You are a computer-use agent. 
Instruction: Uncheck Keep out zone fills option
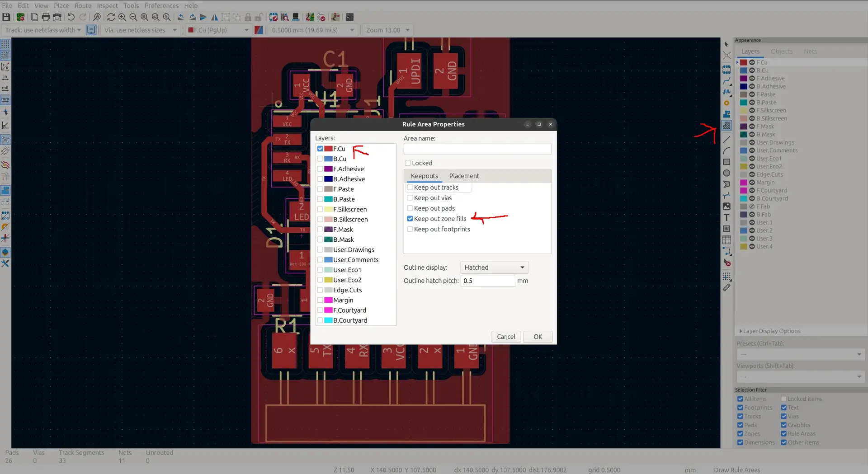tap(410, 219)
